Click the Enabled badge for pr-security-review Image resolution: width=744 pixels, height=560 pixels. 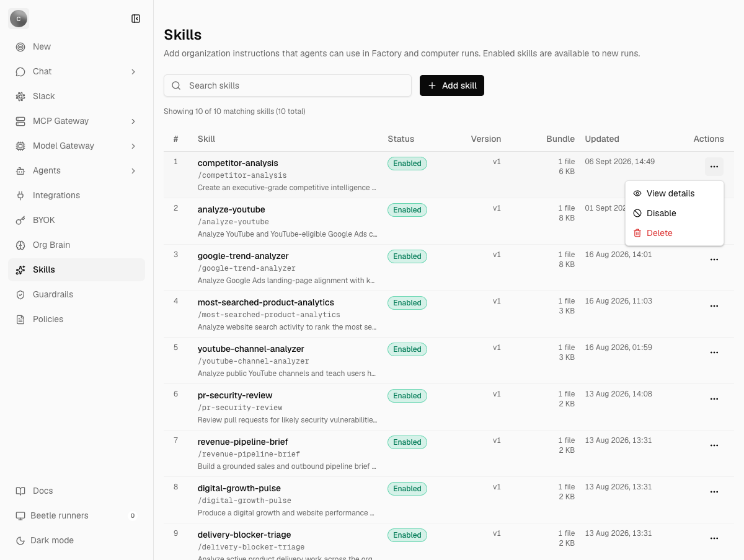coord(407,396)
